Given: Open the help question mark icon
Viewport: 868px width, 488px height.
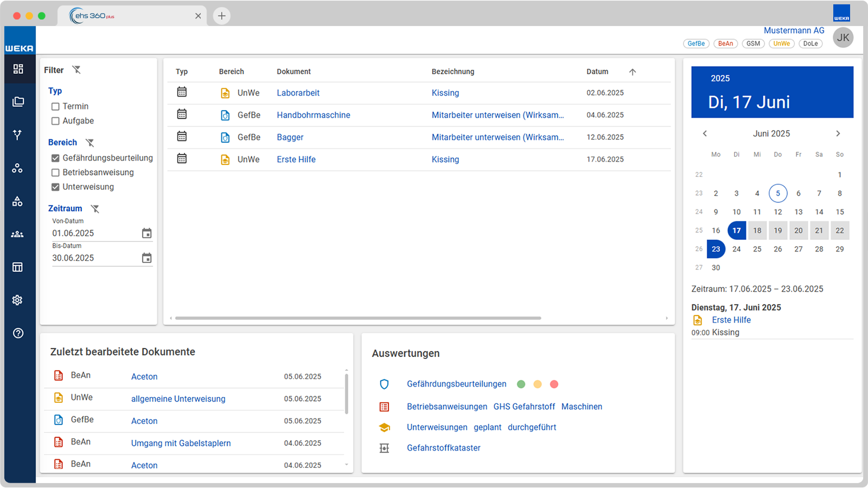Looking at the screenshot, I should point(18,333).
